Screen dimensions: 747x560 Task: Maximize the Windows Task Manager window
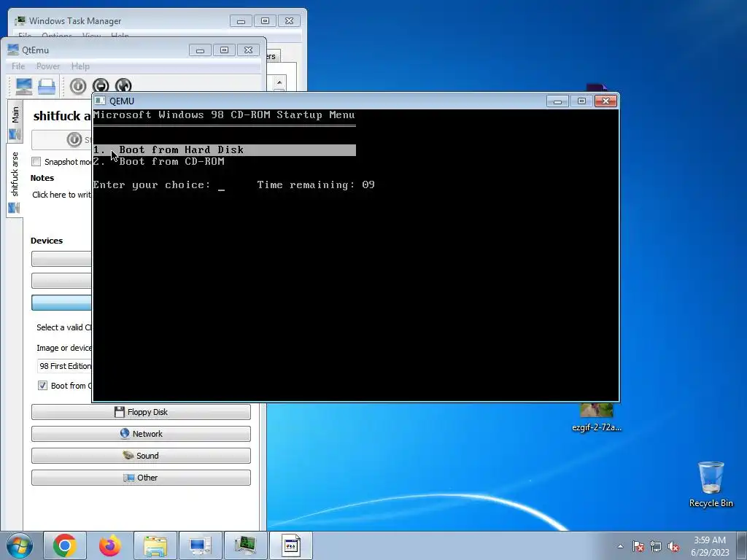(x=265, y=21)
